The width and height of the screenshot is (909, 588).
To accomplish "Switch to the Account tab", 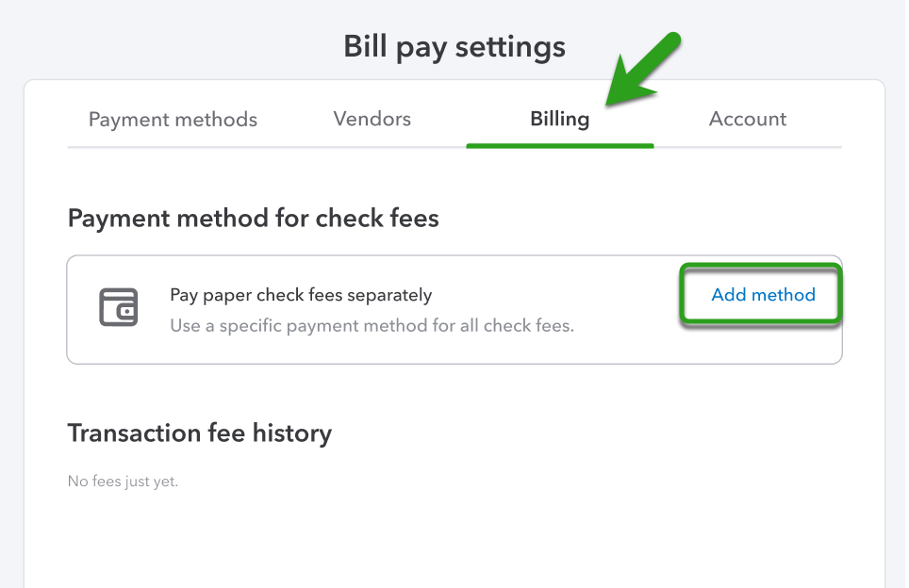I will (747, 119).
